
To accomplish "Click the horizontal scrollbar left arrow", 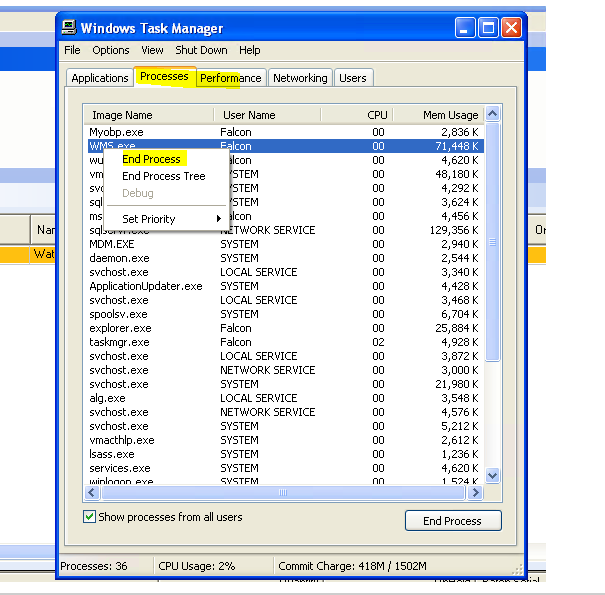I will (x=92, y=492).
